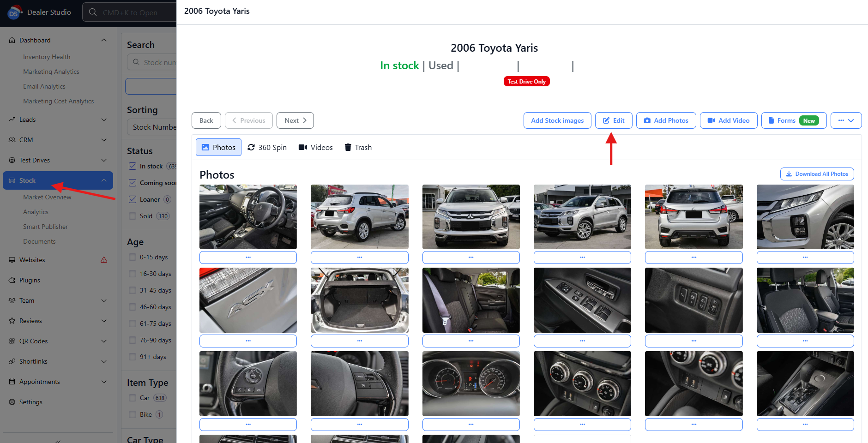The image size is (868, 443).
Task: Uncheck the In stock status checkbox
Action: point(133,166)
